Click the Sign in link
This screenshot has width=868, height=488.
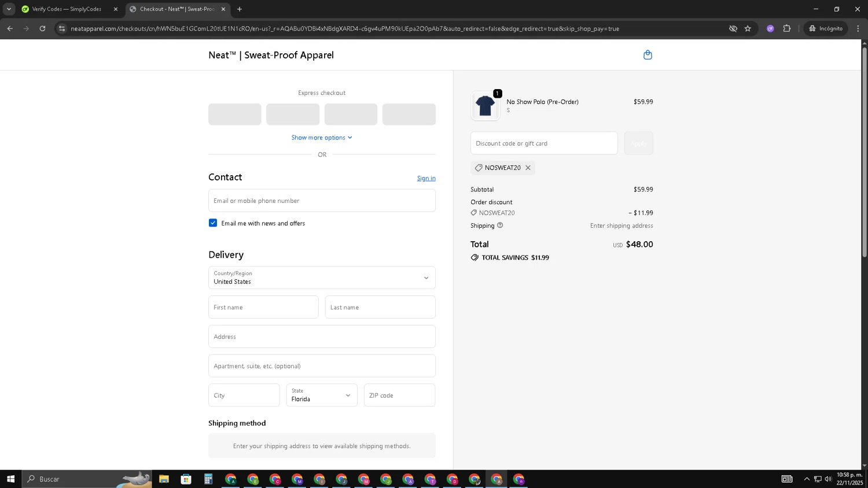pos(426,178)
